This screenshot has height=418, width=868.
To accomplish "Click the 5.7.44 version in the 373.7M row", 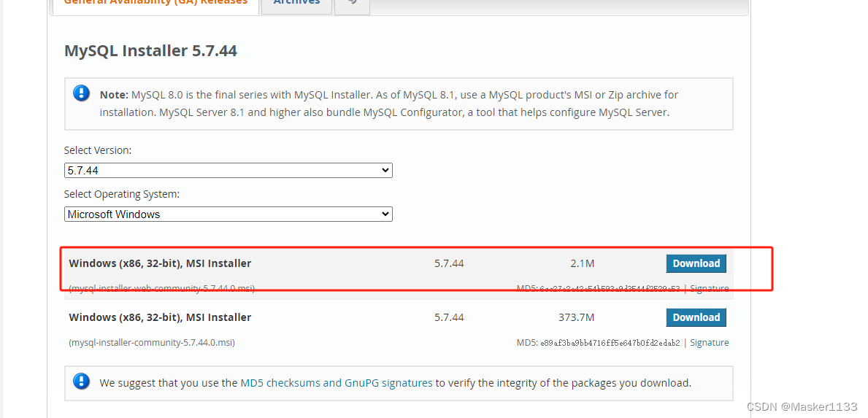I will point(449,317).
